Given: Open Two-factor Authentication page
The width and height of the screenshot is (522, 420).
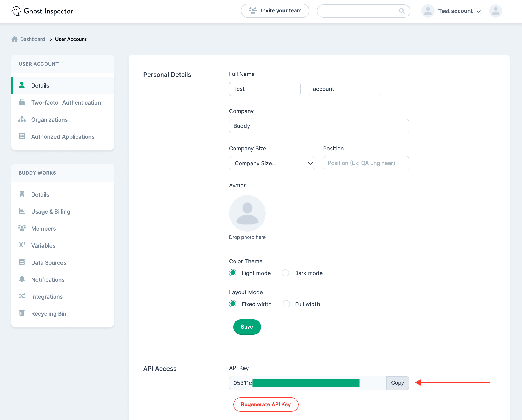Looking at the screenshot, I should point(63,103).
